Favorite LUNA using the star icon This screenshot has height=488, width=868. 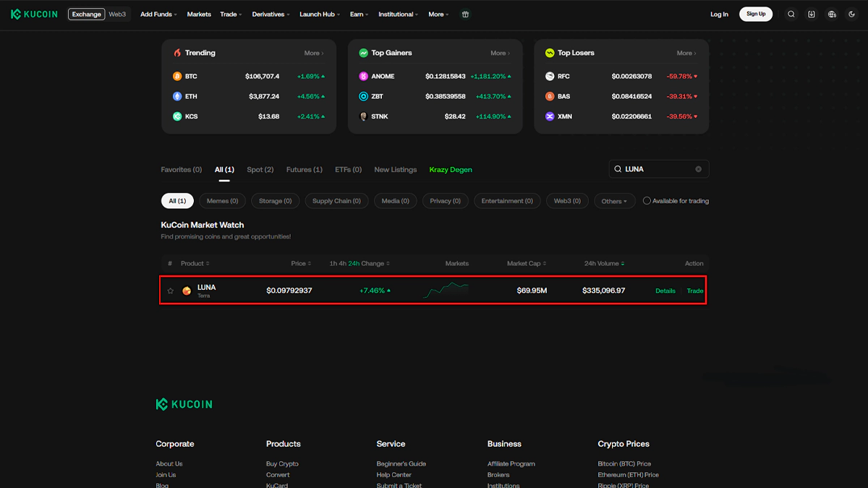(171, 291)
